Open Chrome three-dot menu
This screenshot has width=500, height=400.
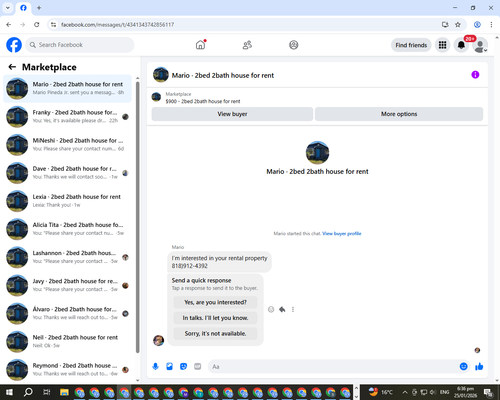pos(491,25)
